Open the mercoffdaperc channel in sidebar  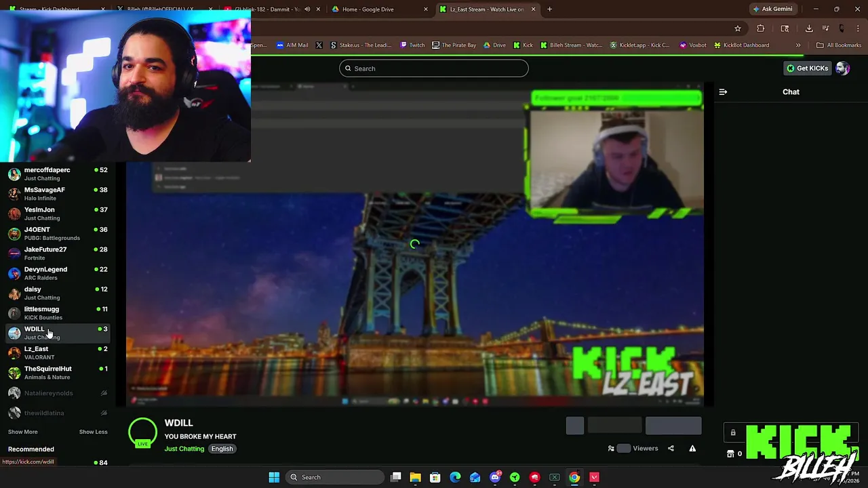point(58,174)
